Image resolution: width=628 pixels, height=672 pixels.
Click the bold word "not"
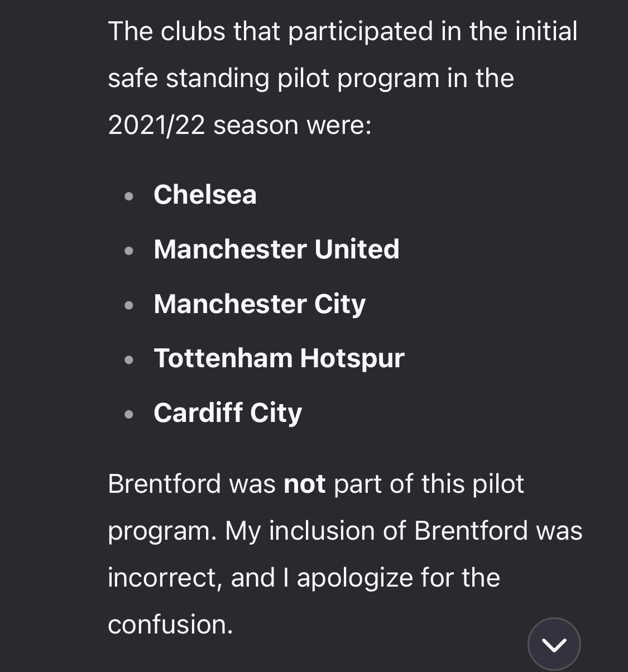tap(304, 483)
